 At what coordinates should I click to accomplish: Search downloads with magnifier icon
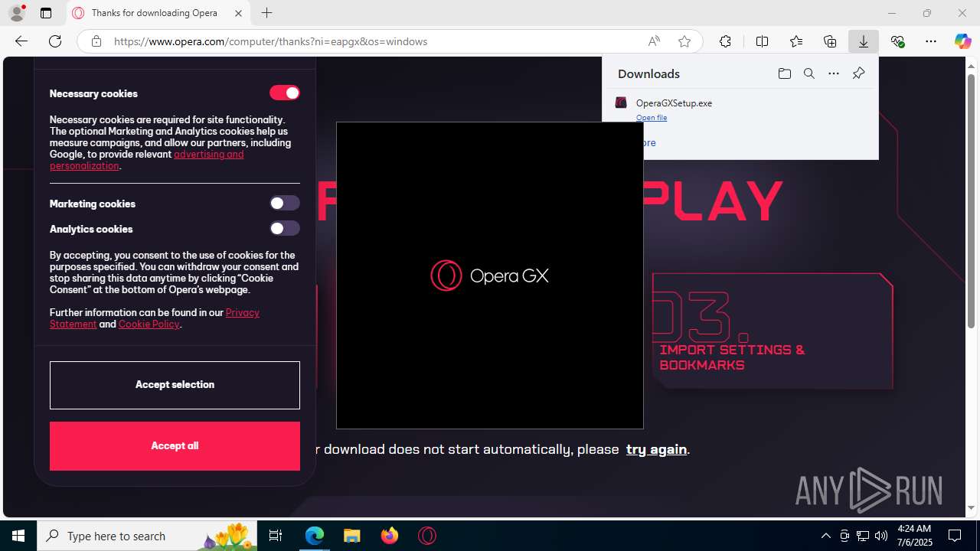tap(808, 73)
